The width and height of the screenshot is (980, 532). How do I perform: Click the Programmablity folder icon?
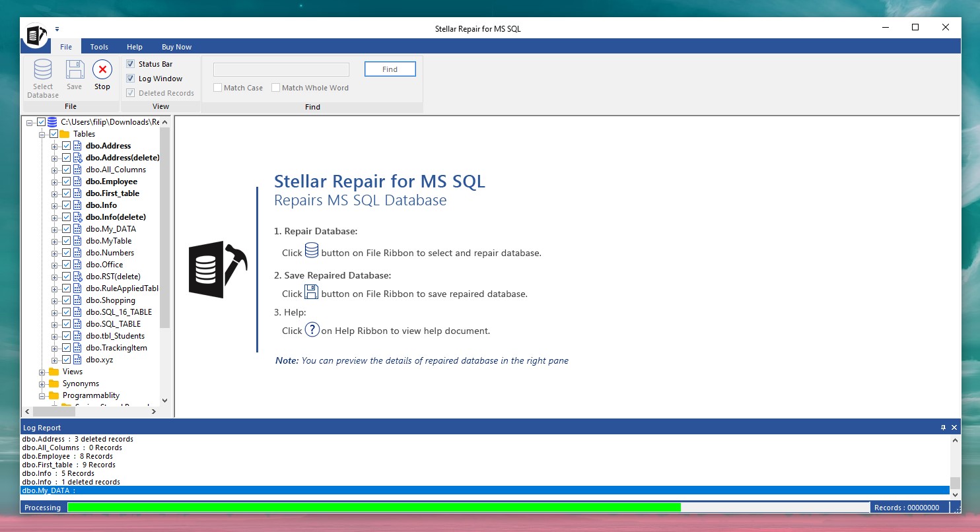[x=53, y=395]
